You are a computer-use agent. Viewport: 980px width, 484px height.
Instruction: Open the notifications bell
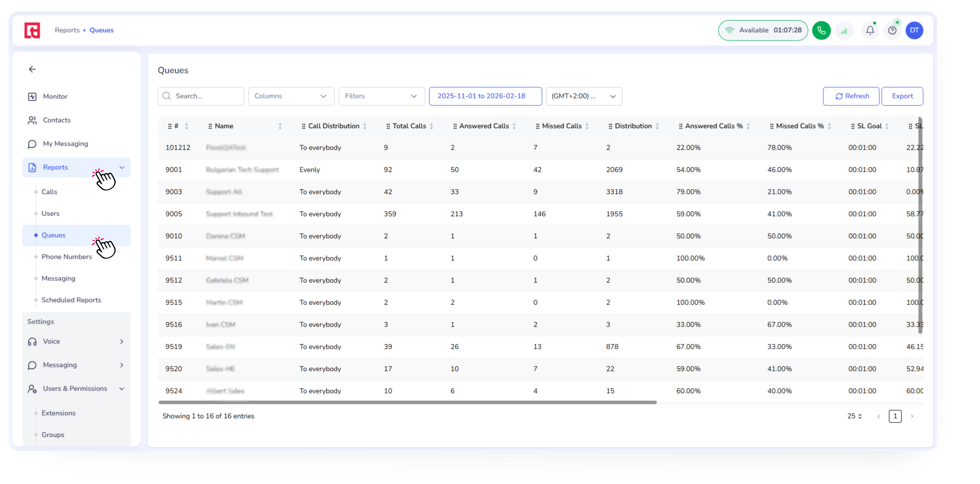point(870,30)
